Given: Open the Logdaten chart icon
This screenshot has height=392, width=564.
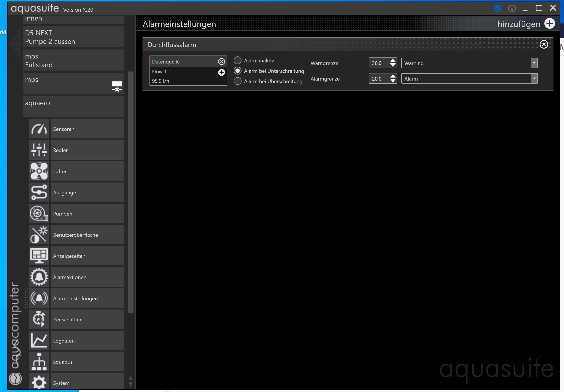Looking at the screenshot, I should tap(39, 340).
